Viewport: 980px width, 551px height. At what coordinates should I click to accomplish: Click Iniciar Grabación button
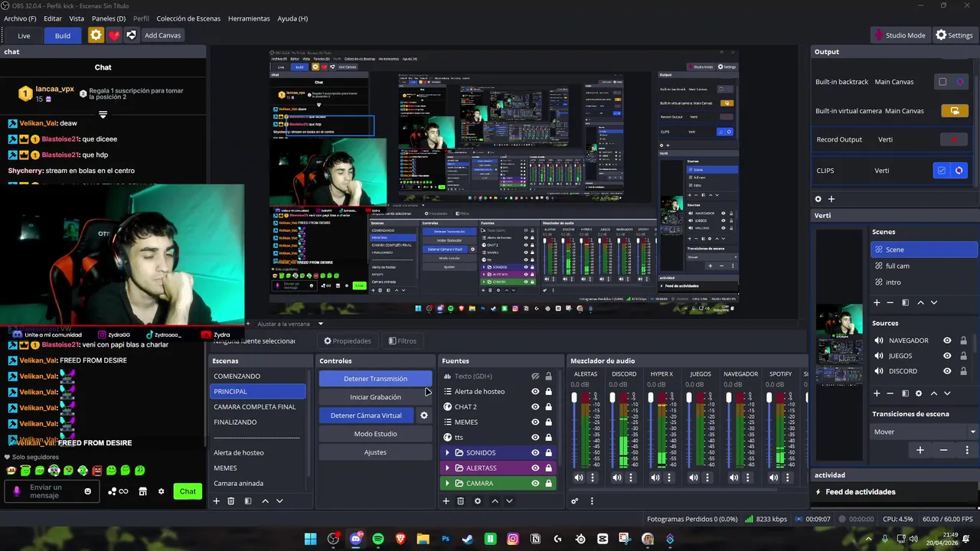click(x=375, y=397)
